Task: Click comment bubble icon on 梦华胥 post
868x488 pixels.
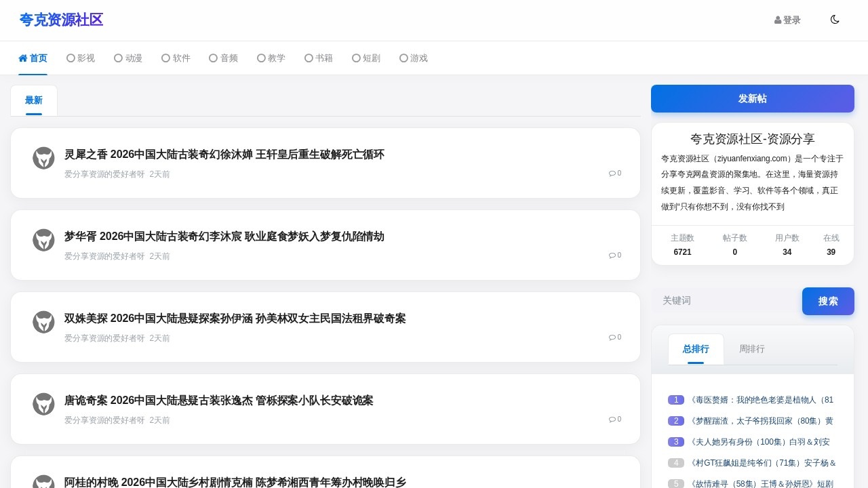Action: 612,256
